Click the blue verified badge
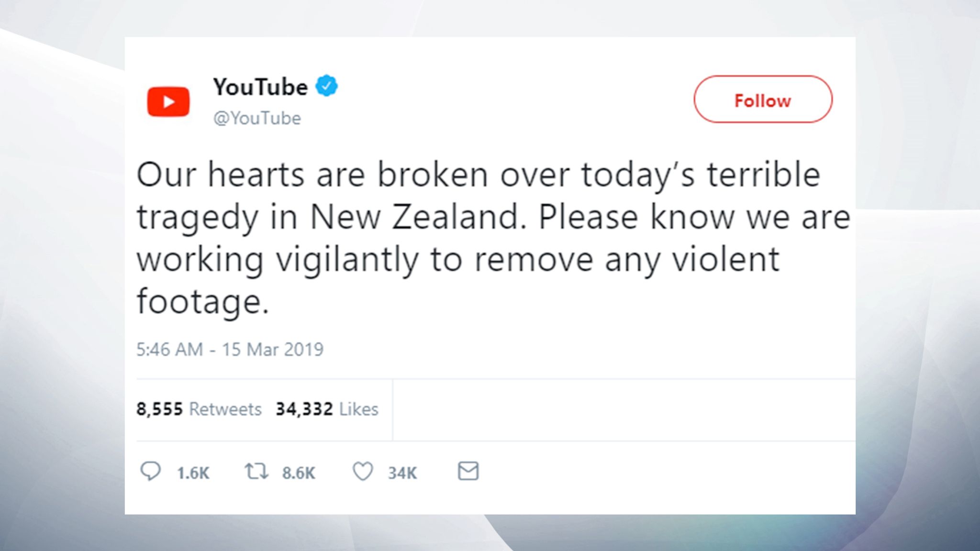This screenshot has height=551, width=980. pyautogui.click(x=326, y=86)
